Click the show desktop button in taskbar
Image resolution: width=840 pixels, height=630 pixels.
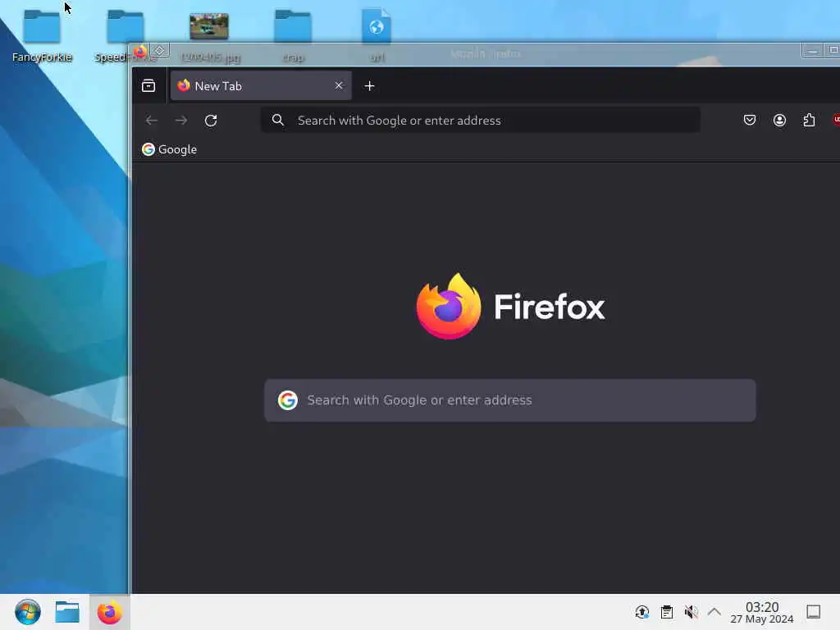pos(813,612)
